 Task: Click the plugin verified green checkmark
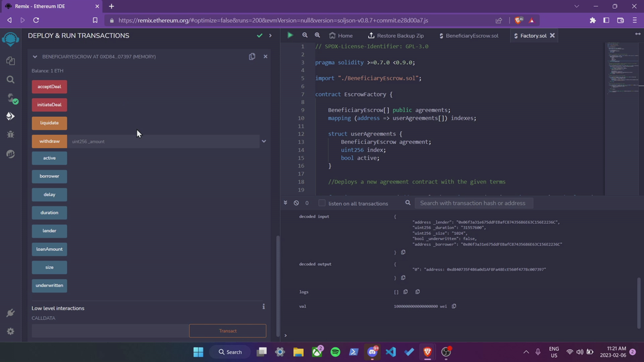[260, 36]
